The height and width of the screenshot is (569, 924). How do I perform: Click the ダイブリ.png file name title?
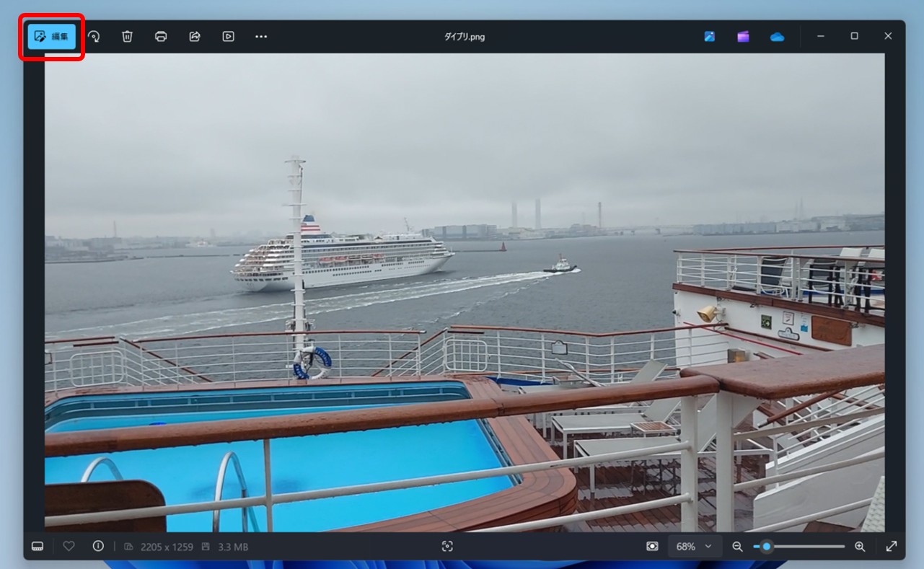[x=465, y=37]
